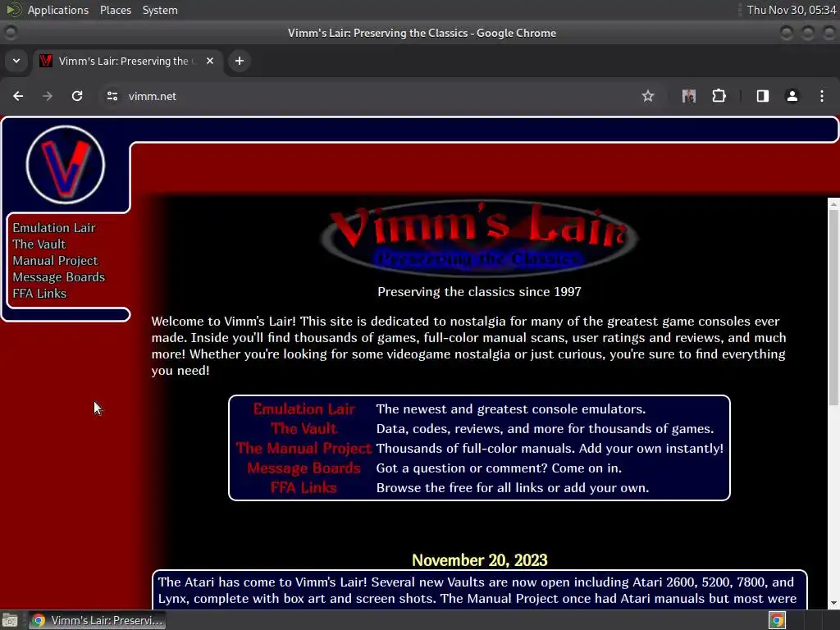Click the forward navigation arrow

coord(48,96)
